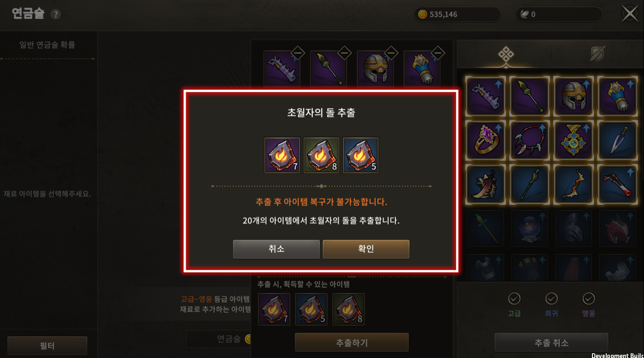Cancel the dialog with the 취소 button

click(x=276, y=249)
